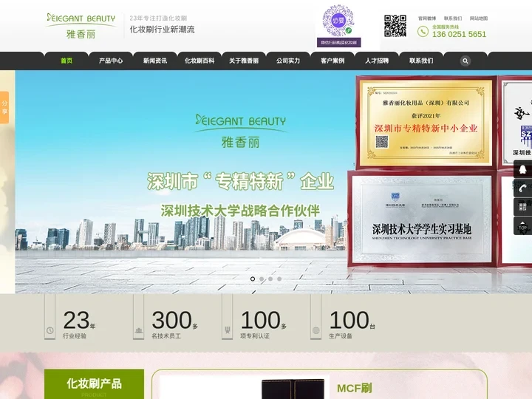
Task: Open the search magnifier icon in navbar
Action: pyautogui.click(x=465, y=61)
